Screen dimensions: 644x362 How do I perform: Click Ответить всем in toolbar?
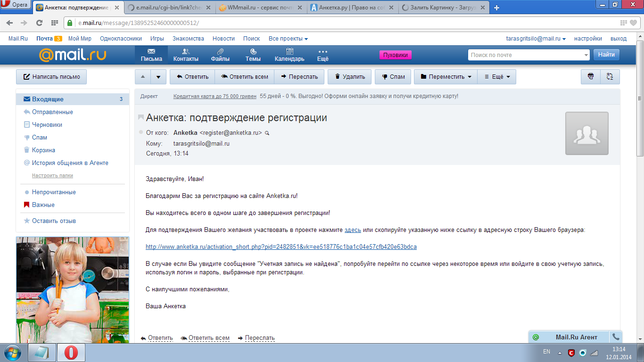coord(244,77)
